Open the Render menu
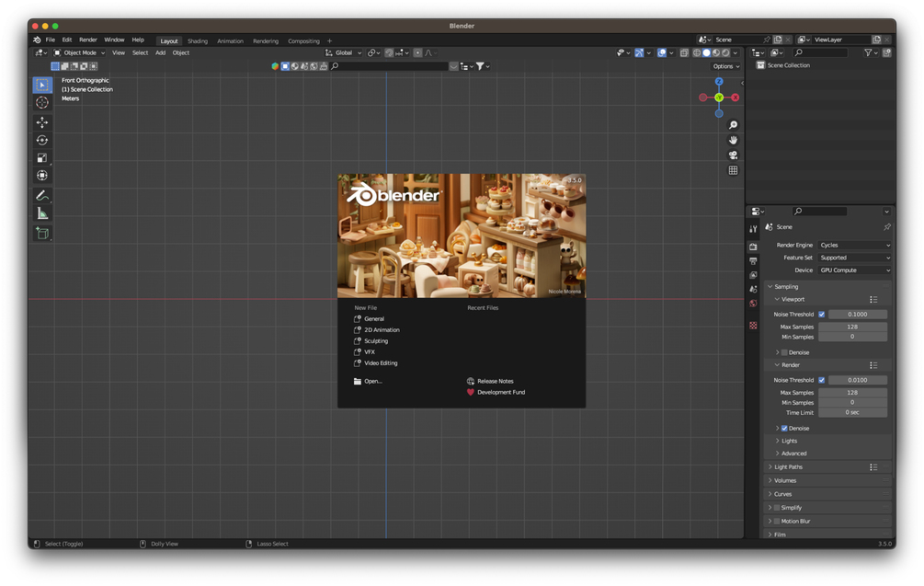 (88, 40)
